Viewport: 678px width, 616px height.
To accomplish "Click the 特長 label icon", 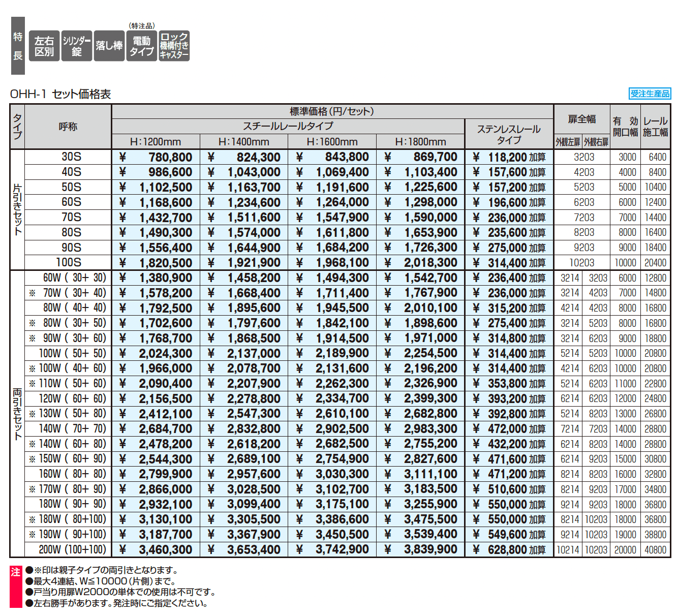I will pyautogui.click(x=18, y=46).
